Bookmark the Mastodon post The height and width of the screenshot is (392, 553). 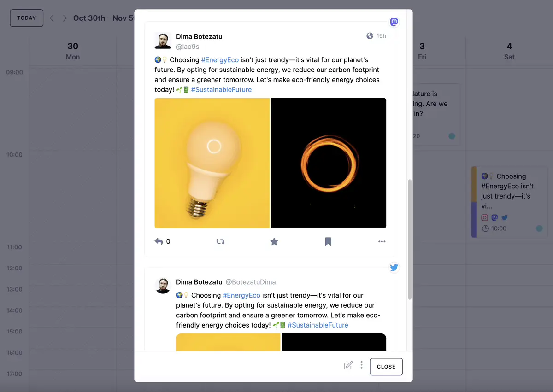coord(328,241)
